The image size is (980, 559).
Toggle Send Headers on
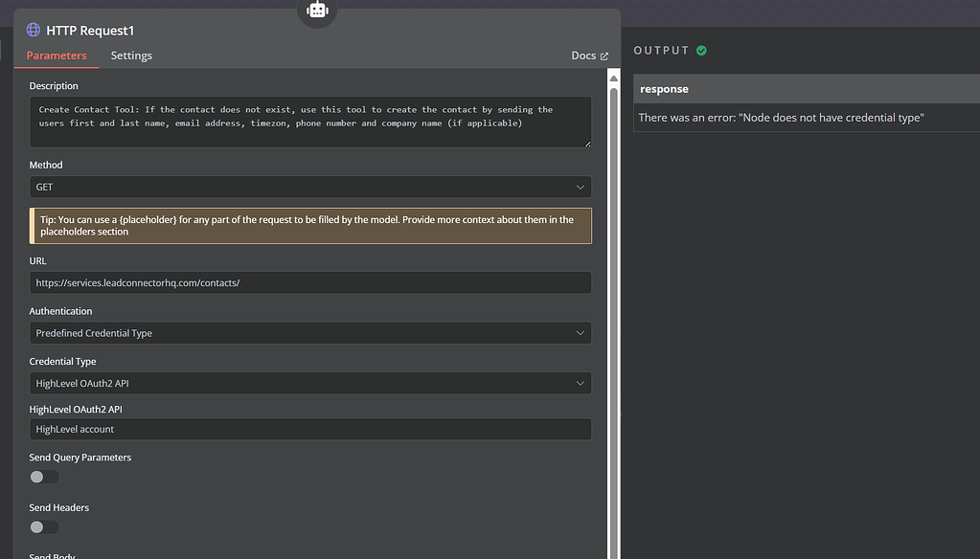click(x=43, y=526)
